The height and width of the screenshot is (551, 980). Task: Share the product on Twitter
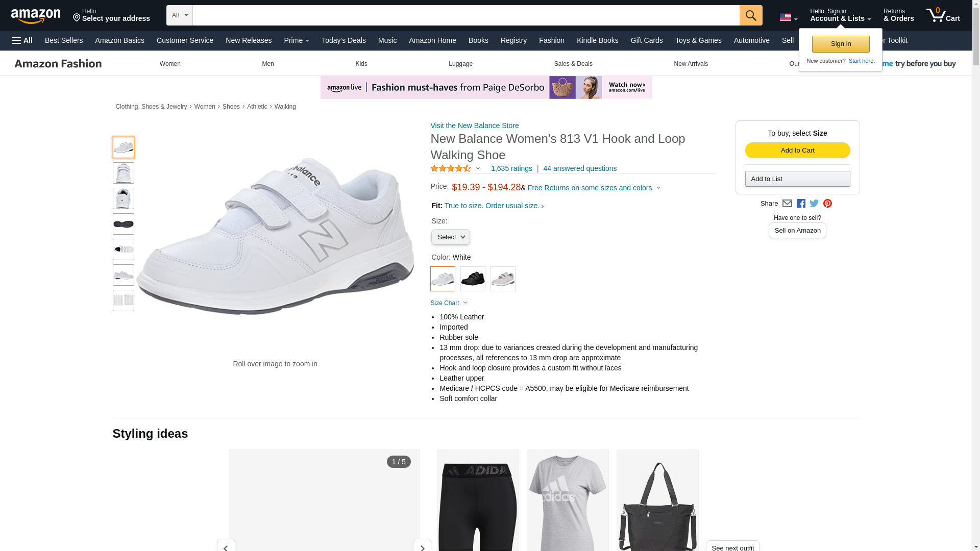(814, 204)
